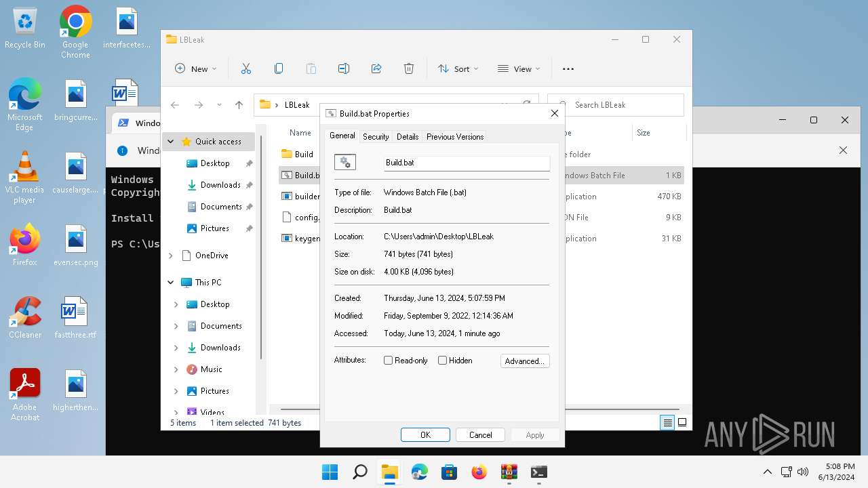
Task: Click OK in Build.bat Properties
Action: coord(425,435)
